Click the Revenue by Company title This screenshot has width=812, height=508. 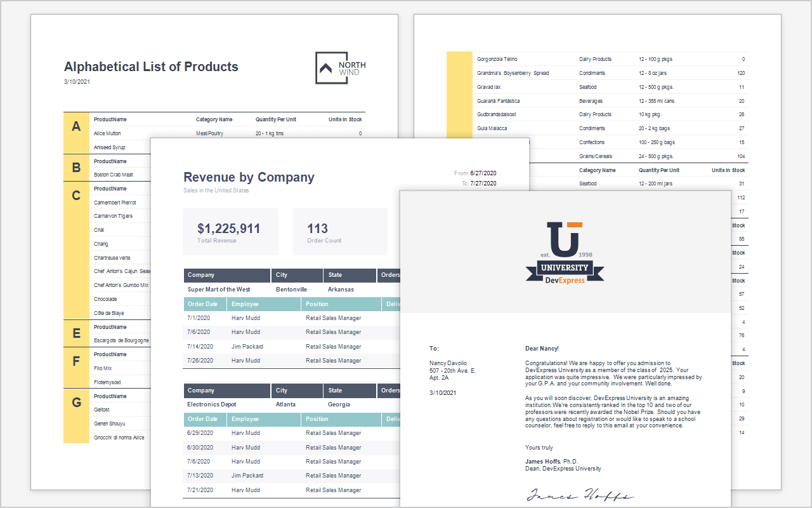pos(249,177)
